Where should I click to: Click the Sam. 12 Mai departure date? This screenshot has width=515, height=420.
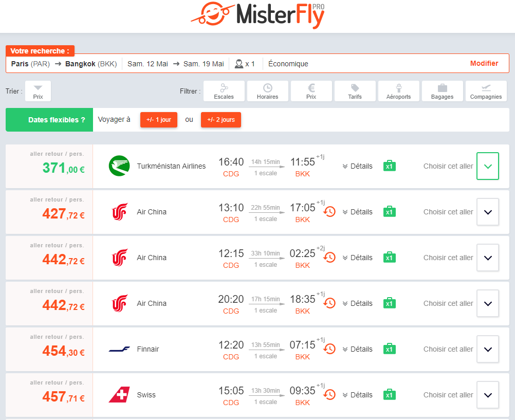pyautogui.click(x=148, y=63)
